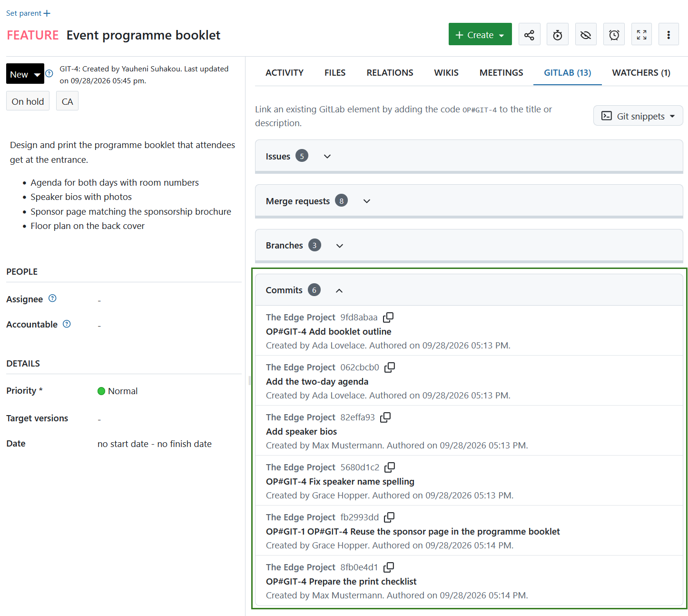Viewport: 688px width, 616px height.
Task: Open the Relations tab
Action: pyautogui.click(x=390, y=72)
